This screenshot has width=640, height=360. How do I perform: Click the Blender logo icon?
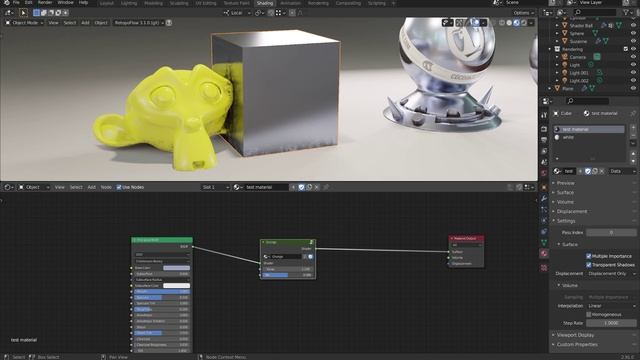tap(6, 2)
